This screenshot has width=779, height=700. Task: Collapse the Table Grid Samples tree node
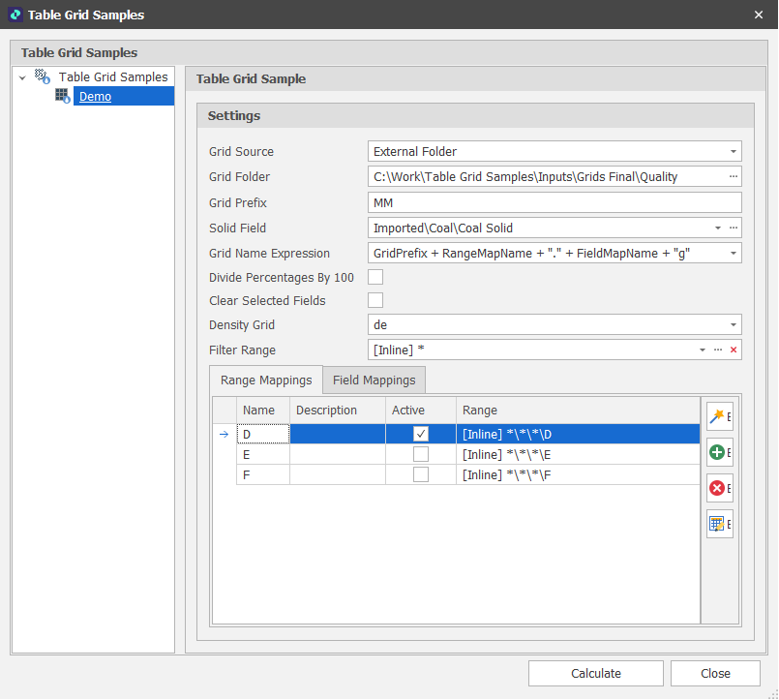(22, 77)
